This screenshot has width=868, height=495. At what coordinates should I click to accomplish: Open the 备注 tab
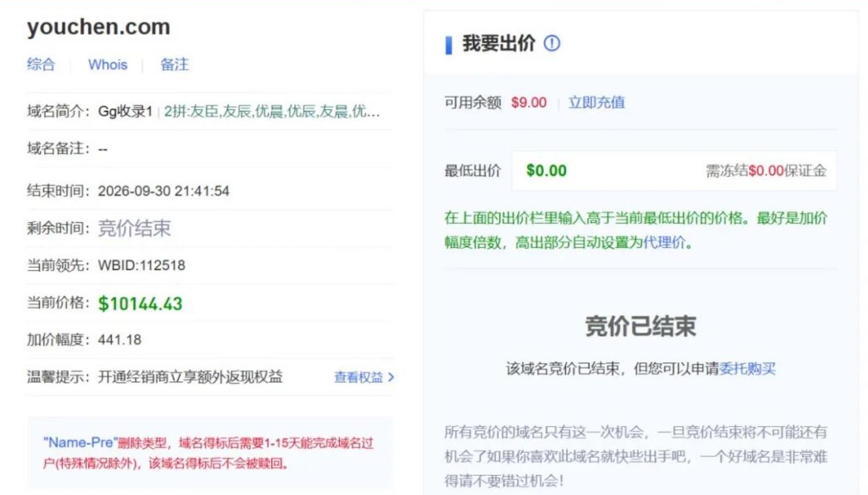pyautogui.click(x=174, y=64)
